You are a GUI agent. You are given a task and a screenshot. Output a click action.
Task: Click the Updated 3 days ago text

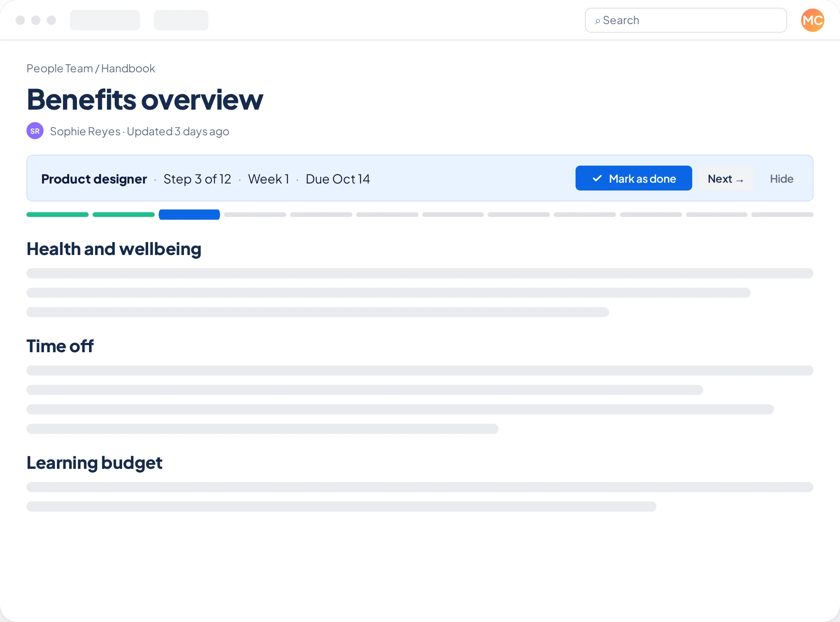(x=178, y=131)
